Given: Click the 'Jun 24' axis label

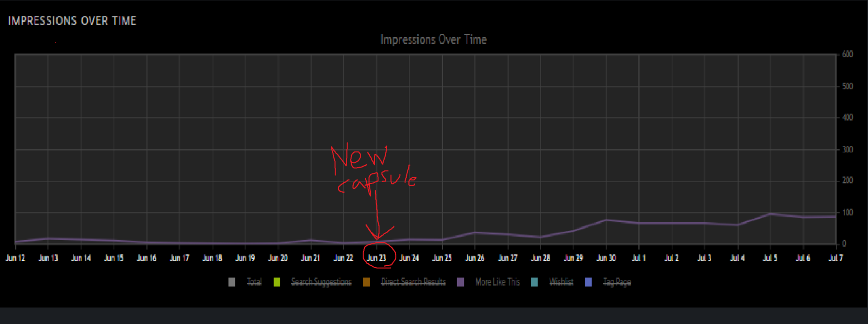Looking at the screenshot, I should pos(409,258).
